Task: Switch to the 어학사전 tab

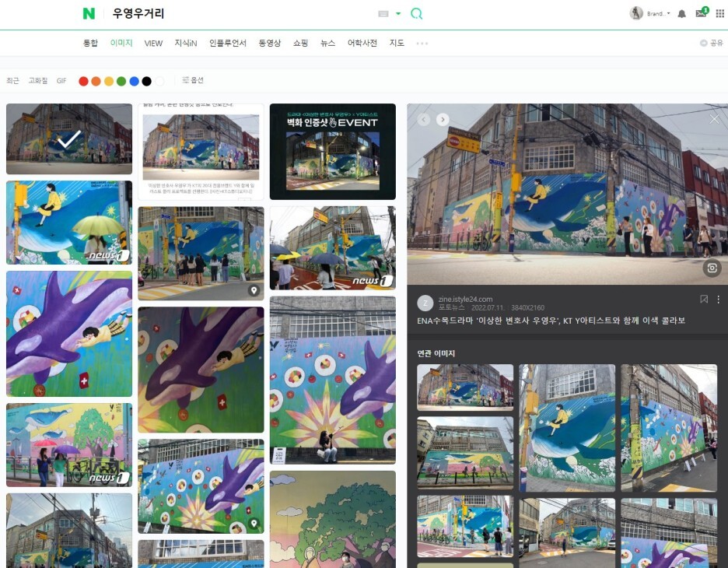Action: point(362,44)
